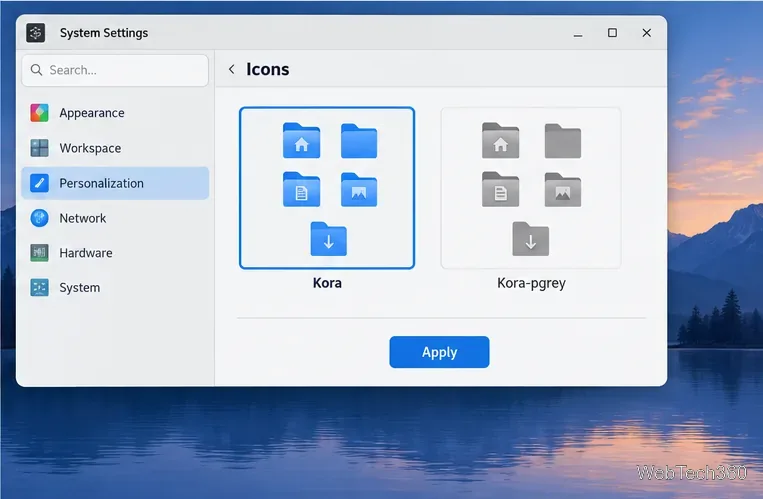The height and width of the screenshot is (499, 763).
Task: Click the Personalization brush icon
Action: point(39,183)
